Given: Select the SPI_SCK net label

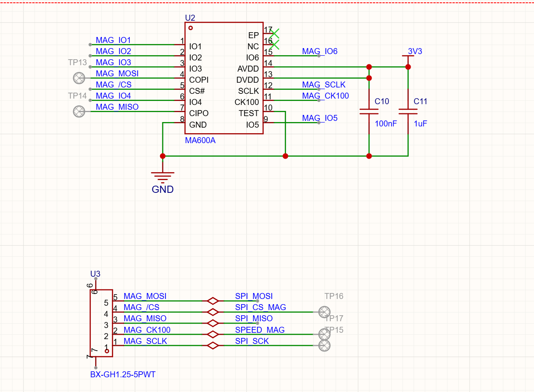Looking at the screenshot, I should [252, 341].
